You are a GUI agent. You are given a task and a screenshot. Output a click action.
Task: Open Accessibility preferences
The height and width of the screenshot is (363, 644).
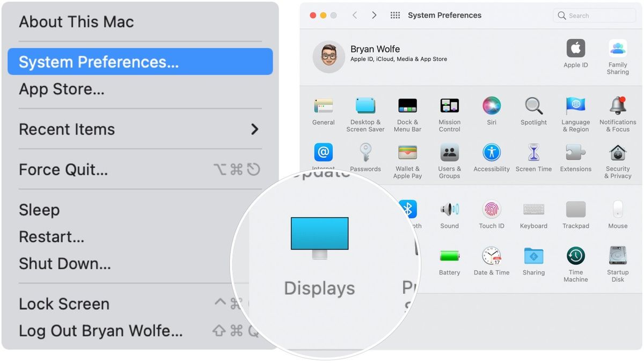tap(491, 154)
